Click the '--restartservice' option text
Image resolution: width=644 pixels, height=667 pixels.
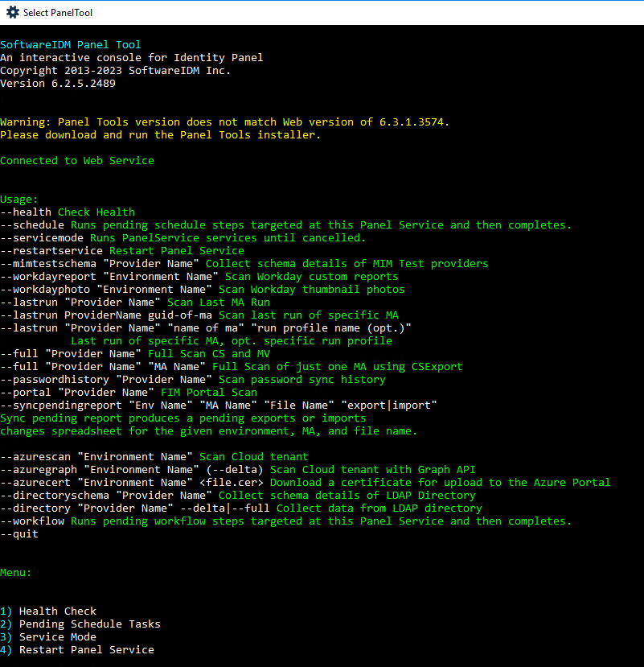point(51,250)
